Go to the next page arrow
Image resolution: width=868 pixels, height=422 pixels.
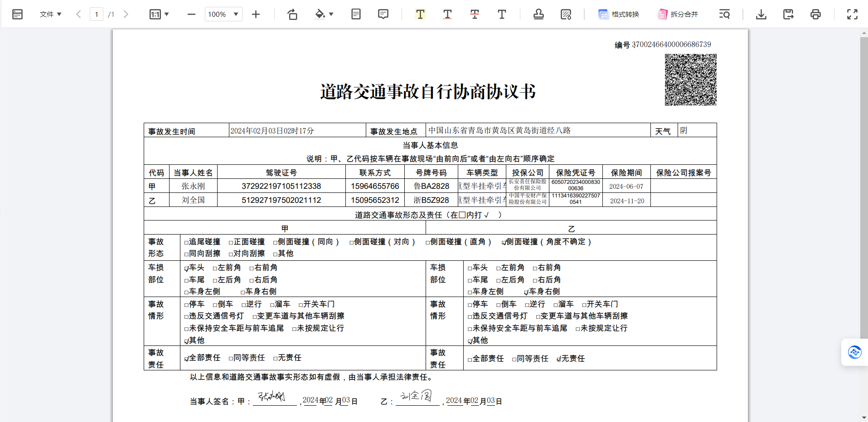pyautogui.click(x=126, y=14)
